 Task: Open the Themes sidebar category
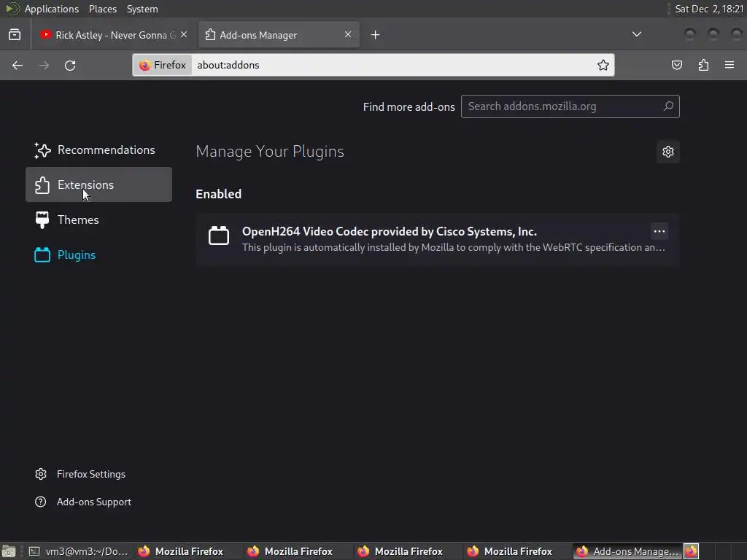click(98, 219)
